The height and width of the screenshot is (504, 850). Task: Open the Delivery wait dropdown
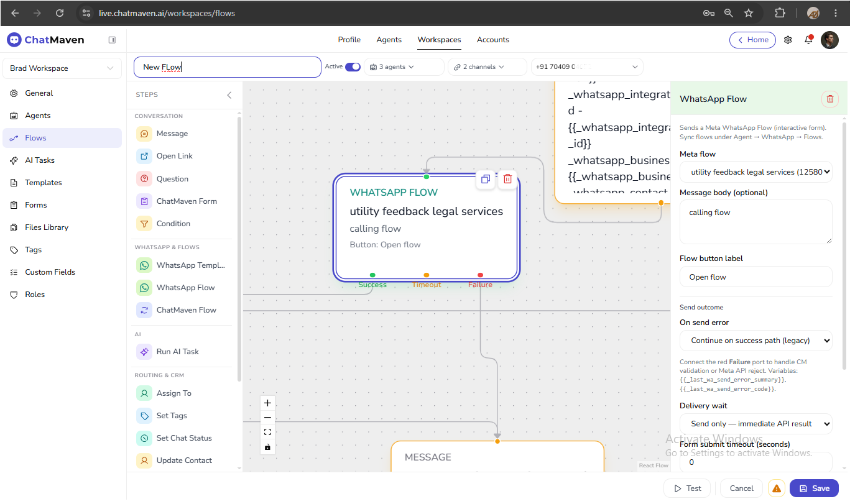756,424
